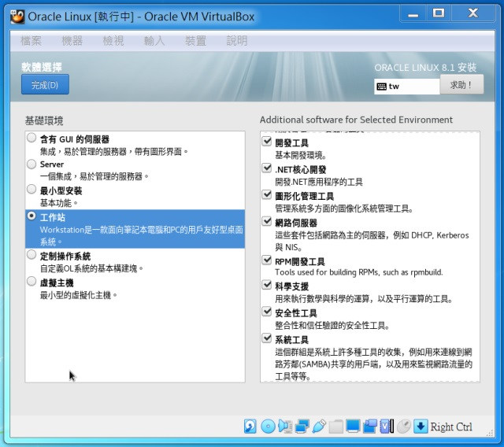
Task: Uncheck the 網路伺服器 checkbox
Action: [267, 221]
